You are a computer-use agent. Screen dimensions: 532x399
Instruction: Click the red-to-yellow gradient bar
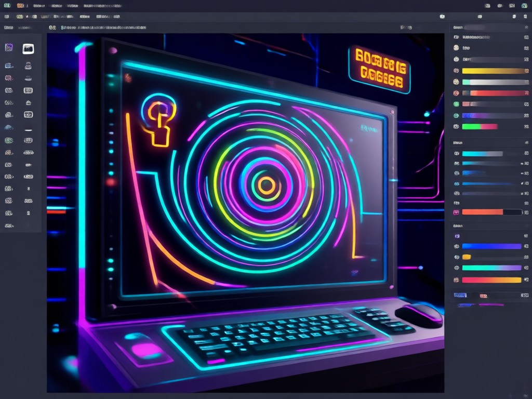point(491,280)
